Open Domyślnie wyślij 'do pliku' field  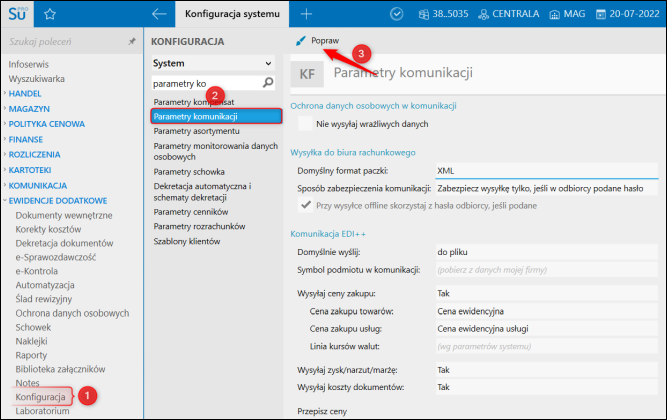(x=547, y=252)
